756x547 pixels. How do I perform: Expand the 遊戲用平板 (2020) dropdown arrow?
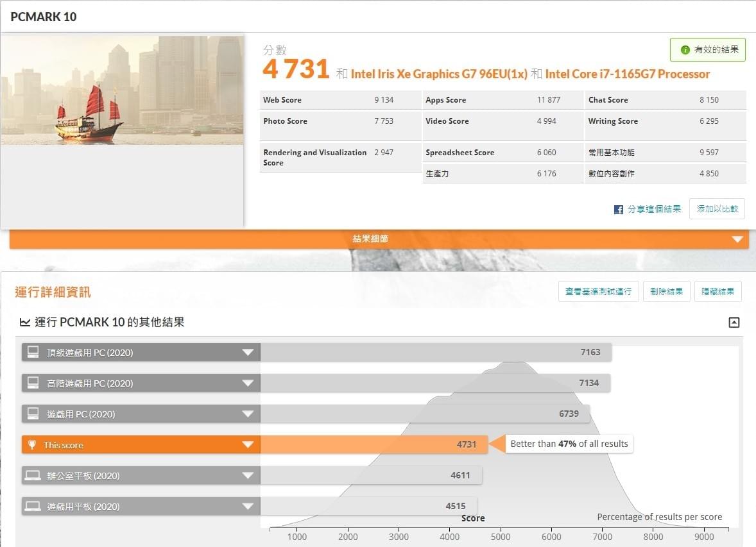tap(248, 506)
